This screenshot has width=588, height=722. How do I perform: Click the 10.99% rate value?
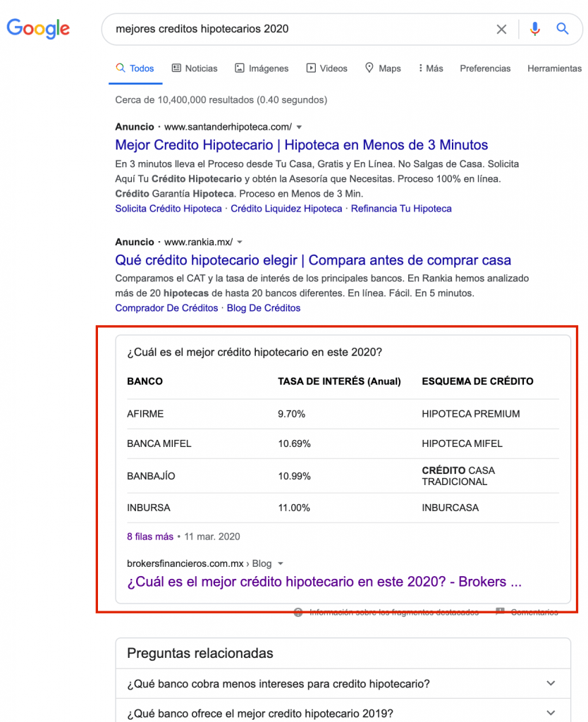point(294,476)
